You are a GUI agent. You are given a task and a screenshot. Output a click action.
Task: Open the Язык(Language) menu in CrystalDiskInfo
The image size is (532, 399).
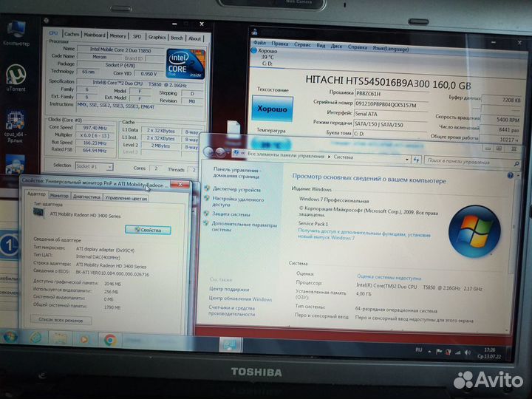tap(391, 49)
